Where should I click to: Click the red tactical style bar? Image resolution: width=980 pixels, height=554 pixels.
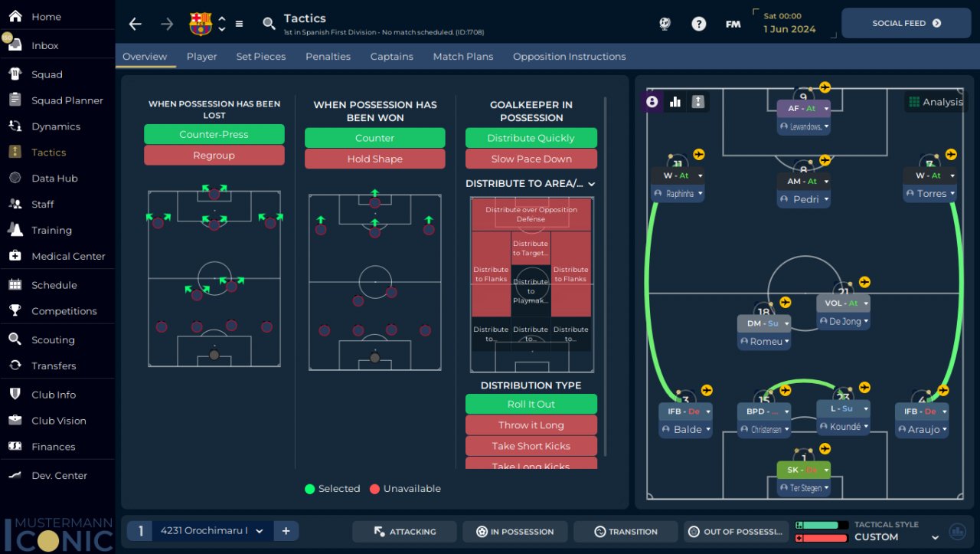822,538
